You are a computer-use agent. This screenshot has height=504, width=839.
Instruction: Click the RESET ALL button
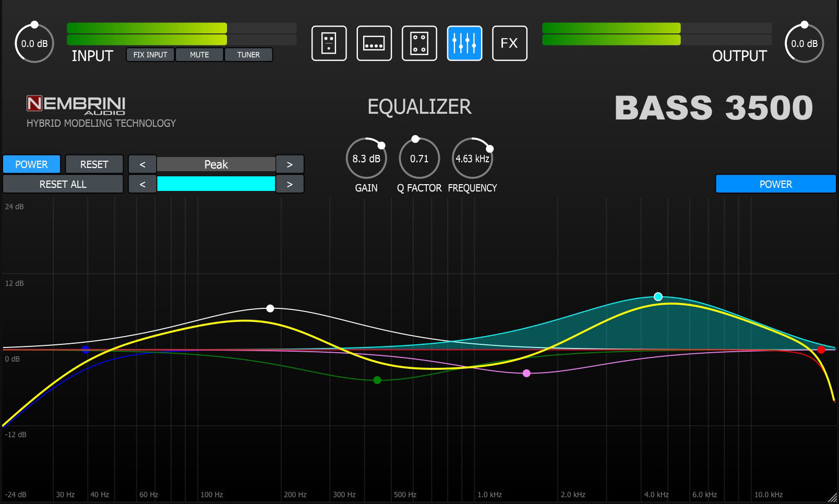(x=63, y=184)
